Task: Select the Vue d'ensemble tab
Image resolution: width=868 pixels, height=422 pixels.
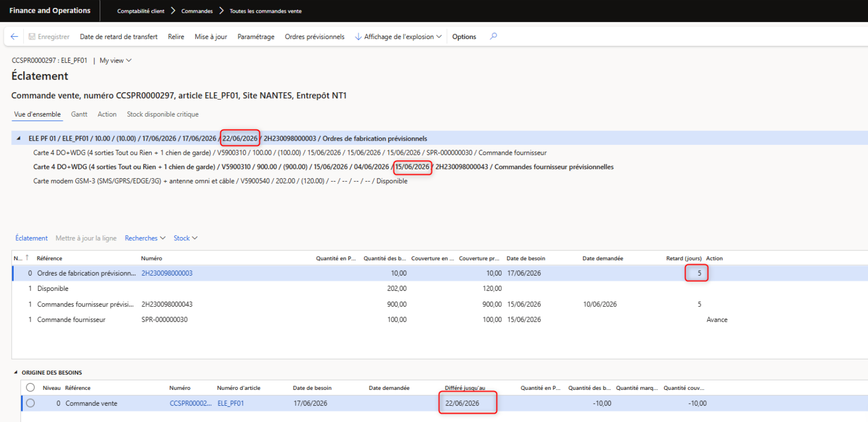Action: click(37, 114)
